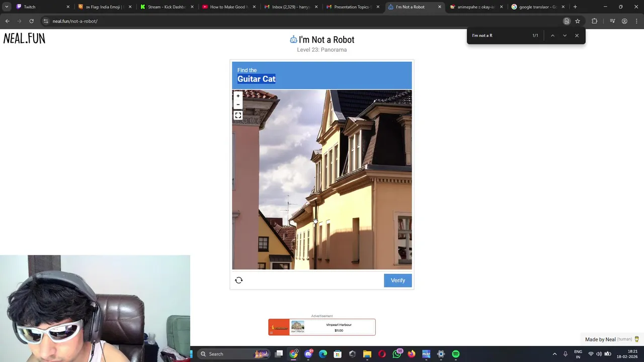Switch to the Flag: India Emoji tab
644x362 pixels.
point(105,7)
